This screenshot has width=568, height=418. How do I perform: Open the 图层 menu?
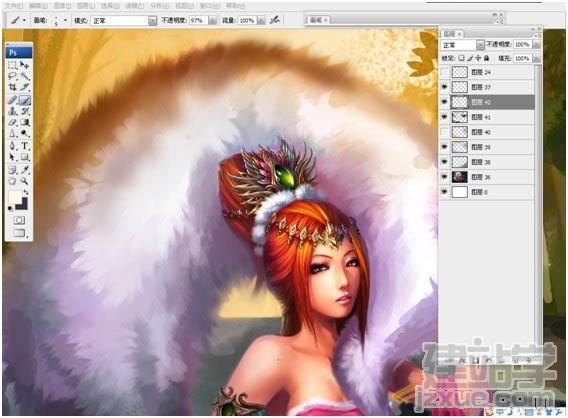click(x=86, y=6)
